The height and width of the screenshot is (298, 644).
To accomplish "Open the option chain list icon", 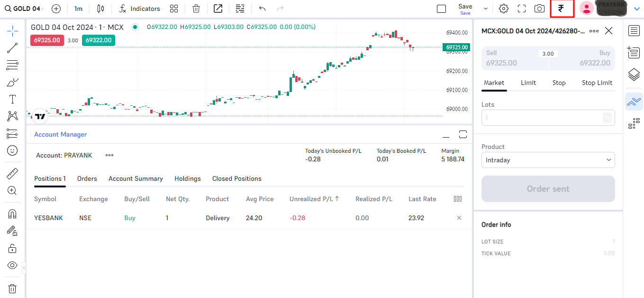I will 240,9.
